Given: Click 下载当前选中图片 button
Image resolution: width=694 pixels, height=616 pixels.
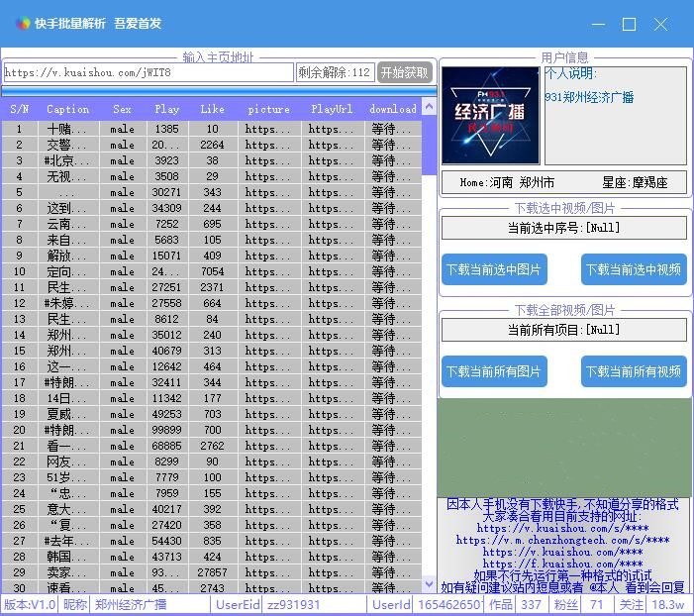Looking at the screenshot, I should tap(494, 269).
